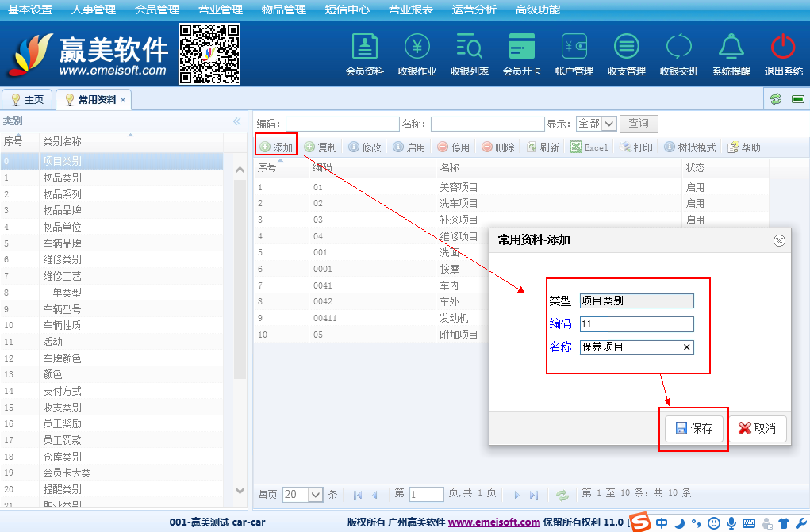
Task: Select 车辆品牌 in the category list
Action: click(62, 243)
